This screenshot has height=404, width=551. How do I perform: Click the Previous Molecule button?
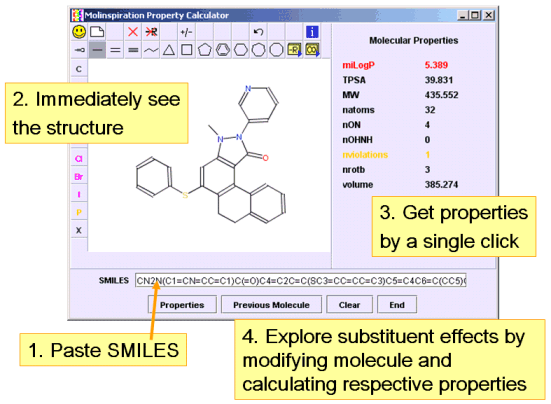(x=271, y=305)
